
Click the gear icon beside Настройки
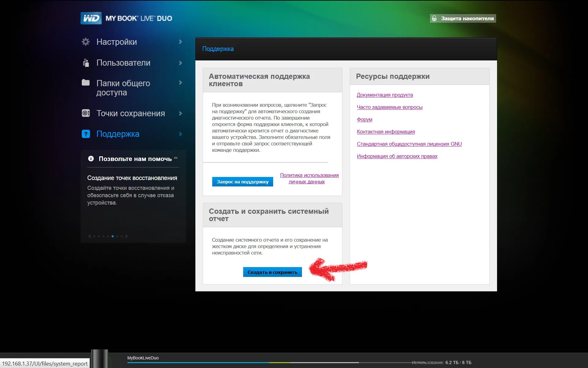[86, 42]
